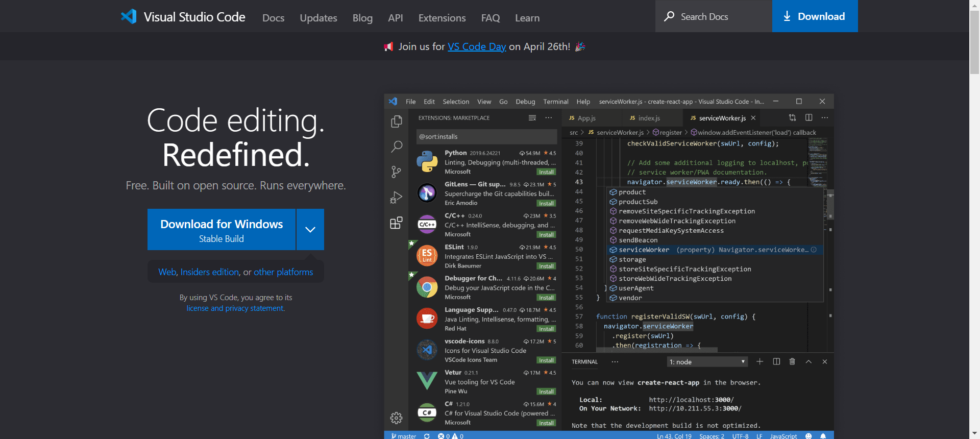The height and width of the screenshot is (439, 980).
Task: Click the Explorer files icon in activity bar
Action: pos(396,121)
